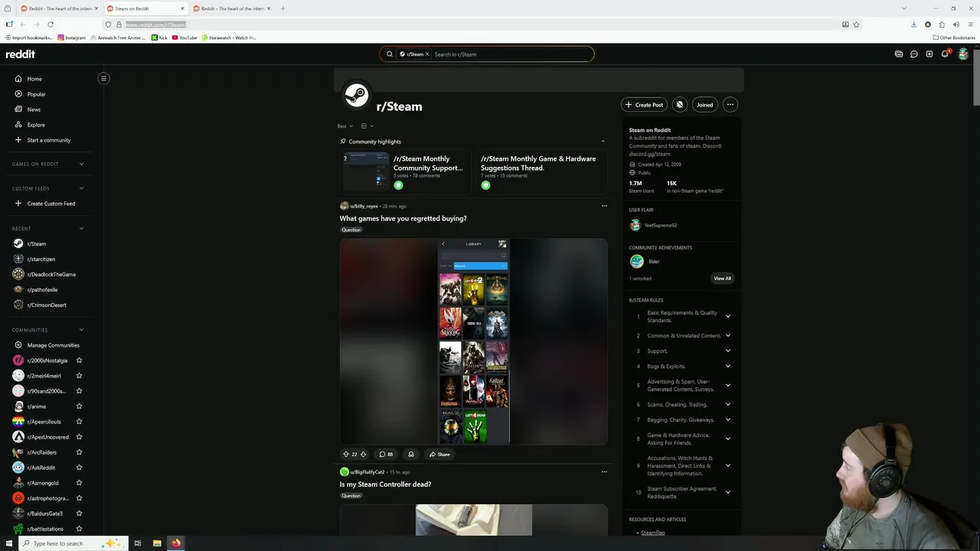
Task: Give an award to billy_reyes post
Action: pos(411,454)
